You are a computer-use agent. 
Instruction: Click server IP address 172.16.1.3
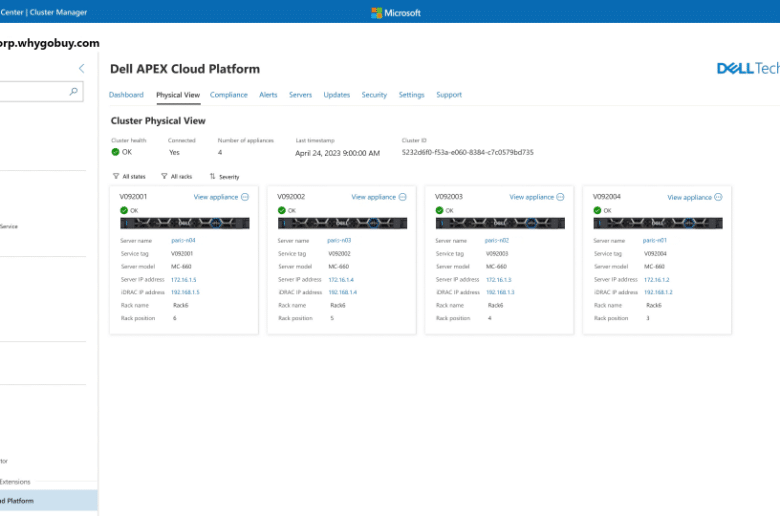click(x=499, y=280)
